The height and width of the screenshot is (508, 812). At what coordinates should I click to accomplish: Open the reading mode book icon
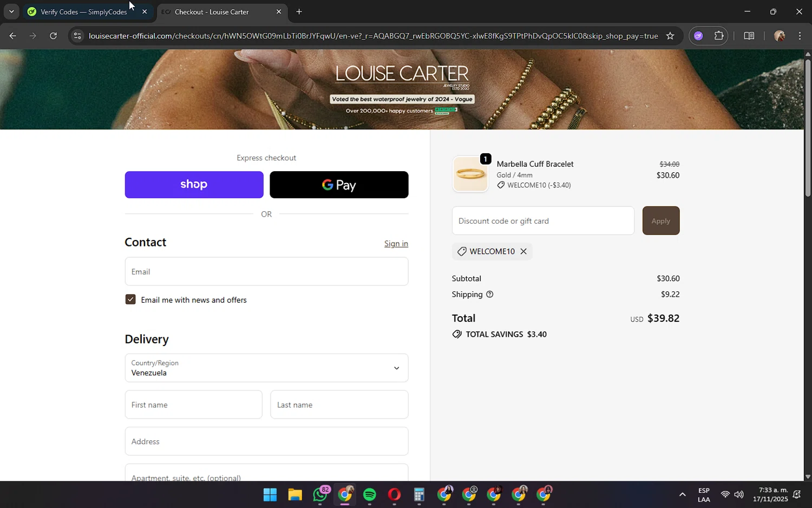pyautogui.click(x=749, y=36)
